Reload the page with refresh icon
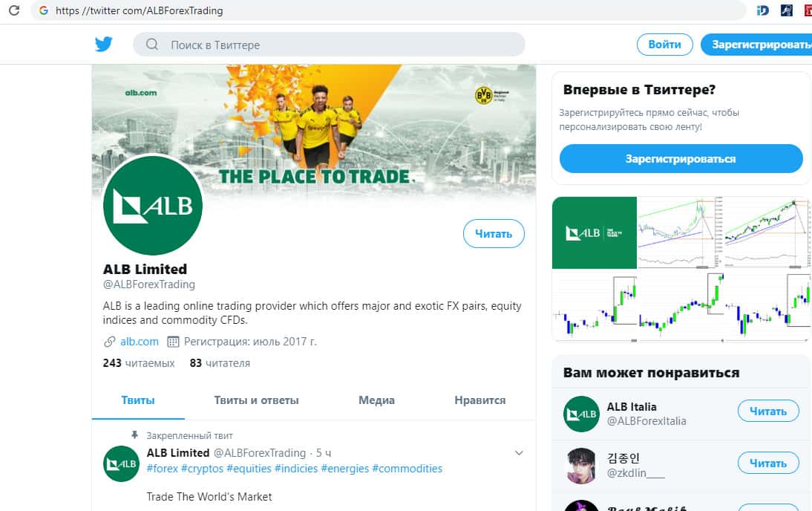Screen dimensions: 812x511 tap(14, 10)
